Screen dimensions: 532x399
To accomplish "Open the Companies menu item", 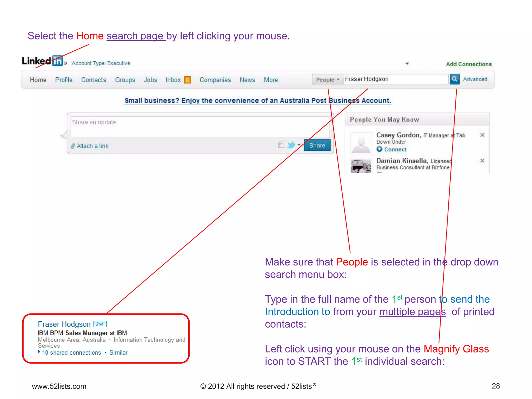I will coord(215,80).
